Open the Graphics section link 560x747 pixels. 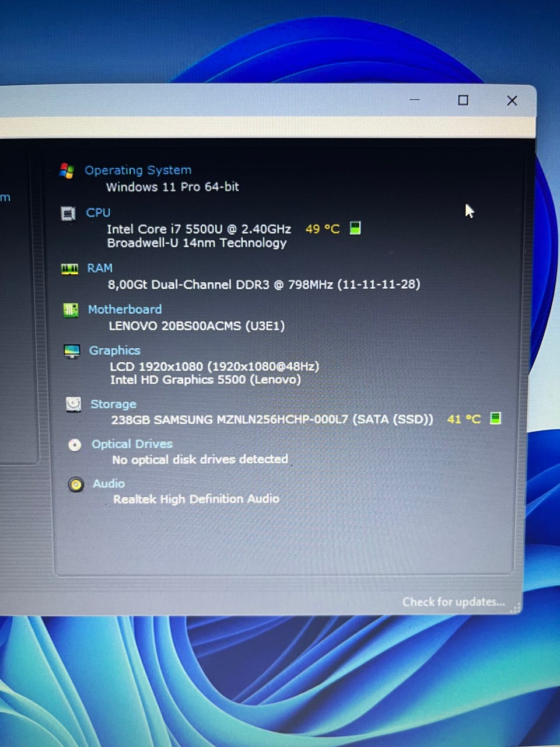(x=115, y=350)
